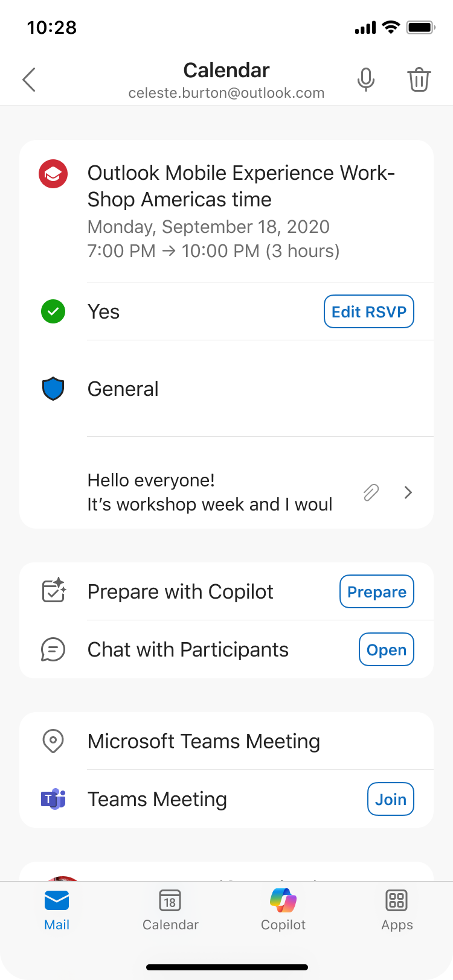
Task: Open the Hello everyone message preview
Action: [210, 492]
